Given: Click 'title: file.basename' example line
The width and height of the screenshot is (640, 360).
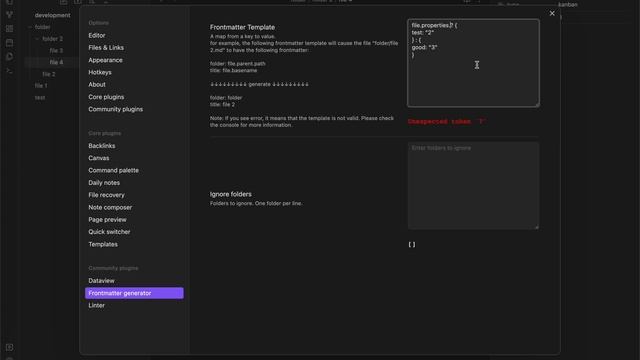Looking at the screenshot, I should pyautogui.click(x=233, y=70).
